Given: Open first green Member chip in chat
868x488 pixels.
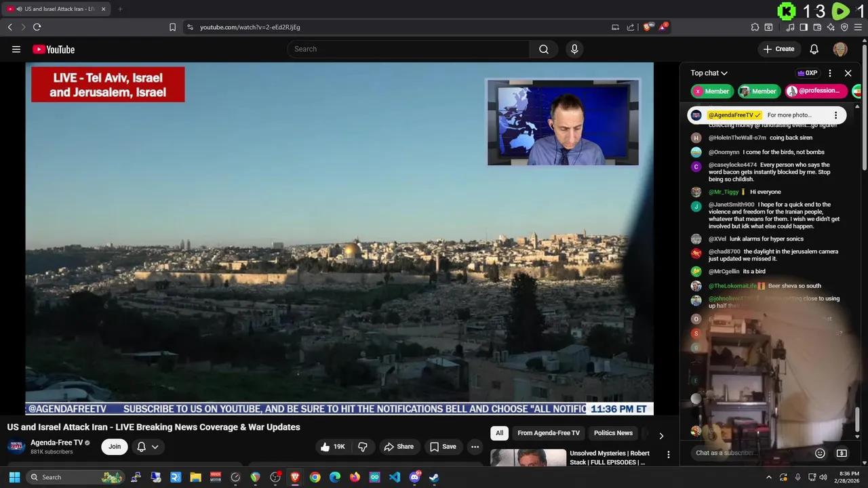Looking at the screenshot, I should coord(711,91).
